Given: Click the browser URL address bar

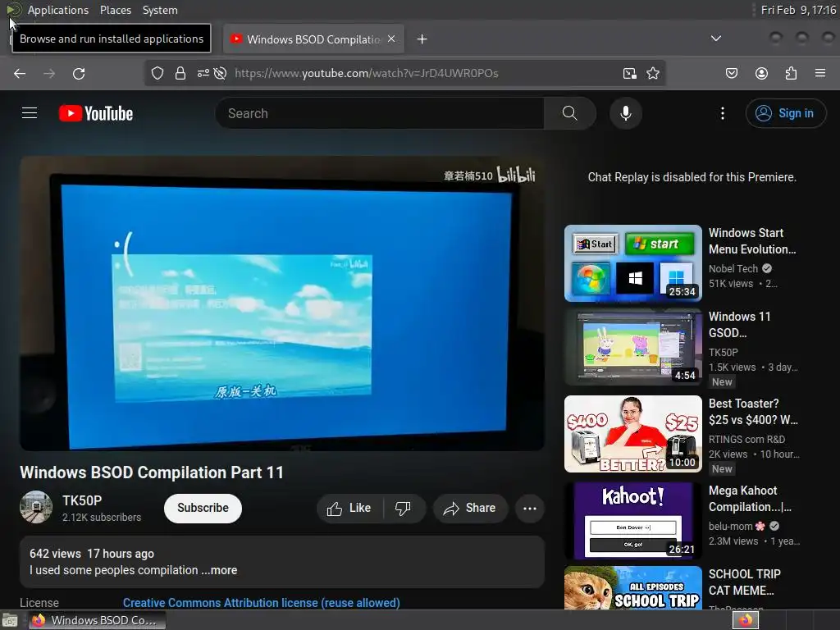Looking at the screenshot, I should pyautogui.click(x=405, y=73).
